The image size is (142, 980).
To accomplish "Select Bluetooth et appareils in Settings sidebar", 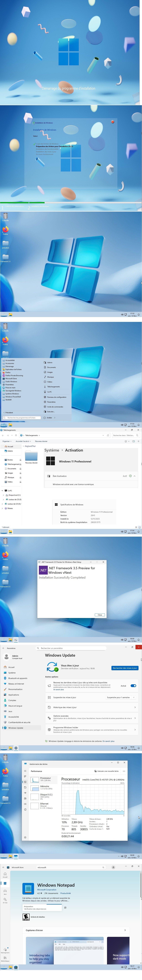I will click(x=18, y=678).
